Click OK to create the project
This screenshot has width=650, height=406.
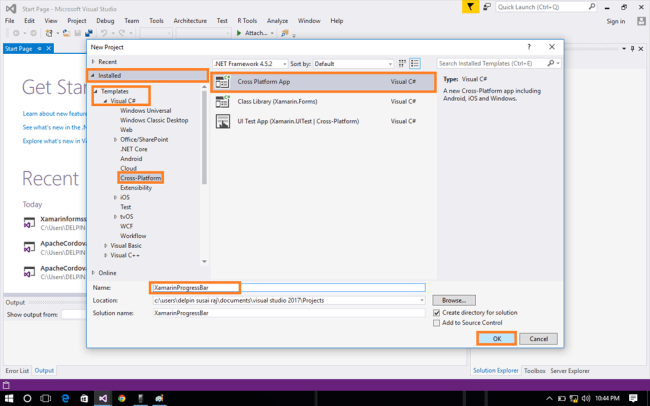coord(497,339)
